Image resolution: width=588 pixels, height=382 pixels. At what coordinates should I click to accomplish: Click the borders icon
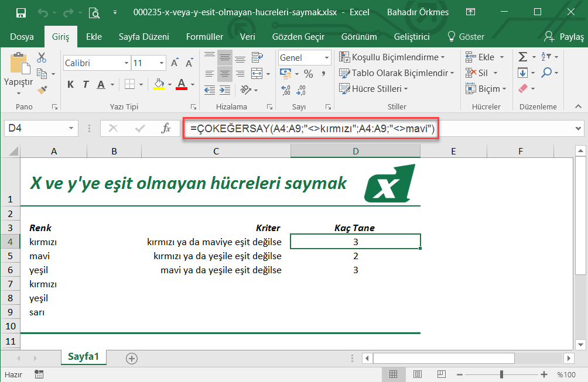(129, 84)
